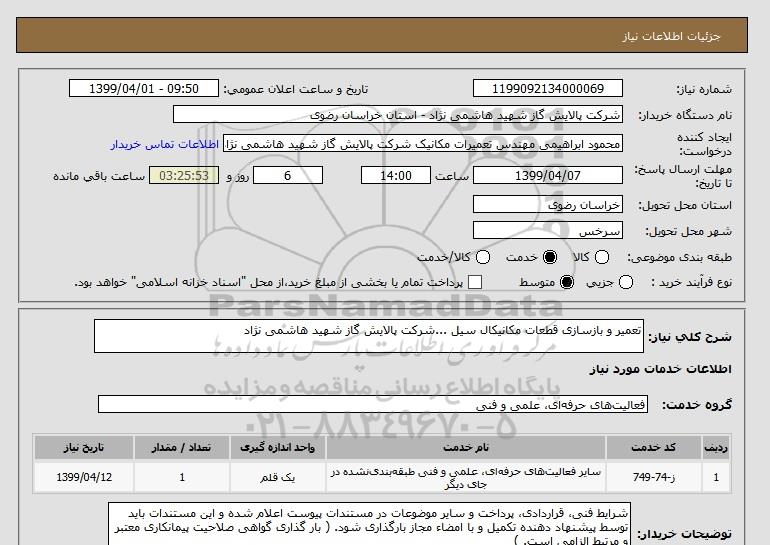Click the general need description text box
770x545 pixels.
[369, 336]
